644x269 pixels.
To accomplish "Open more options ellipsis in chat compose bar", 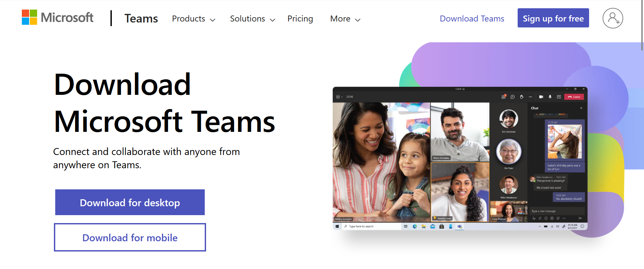I will (564, 218).
